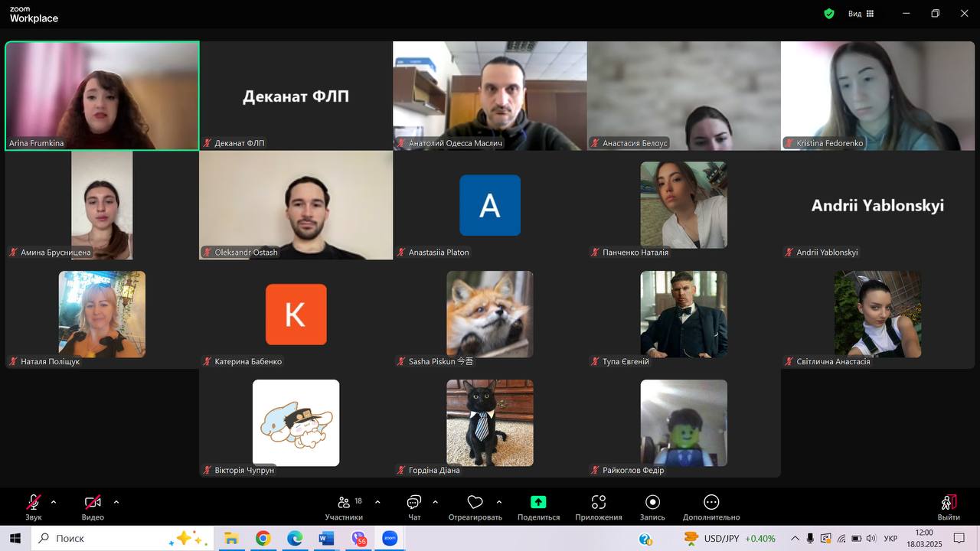980x551 pixels.
Task: Switch УКР keyboard language indicator
Action: 890,539
